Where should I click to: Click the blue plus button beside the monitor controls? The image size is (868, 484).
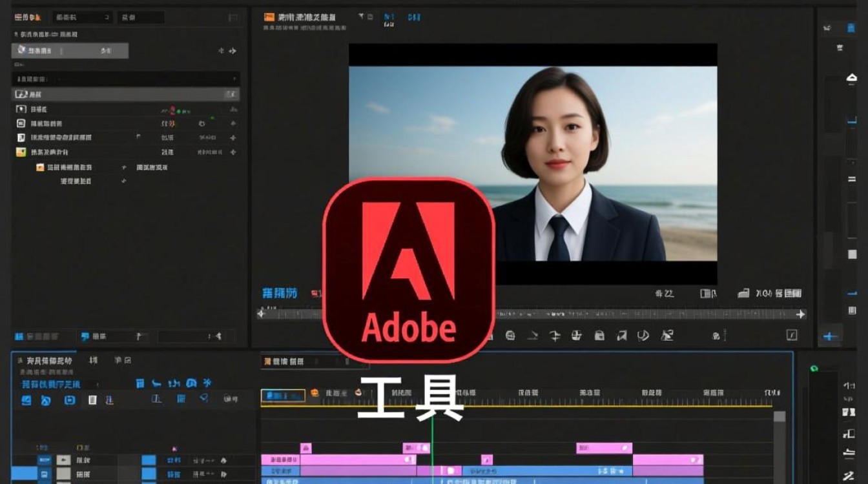coord(831,336)
